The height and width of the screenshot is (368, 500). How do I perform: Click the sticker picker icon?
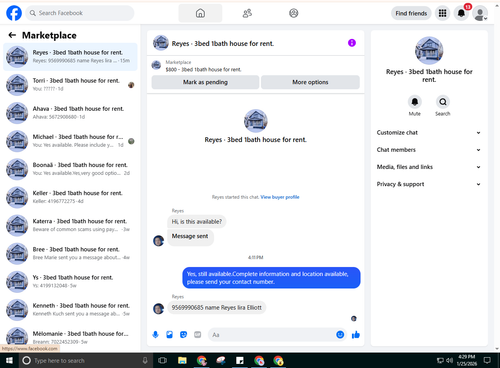[x=183, y=334]
